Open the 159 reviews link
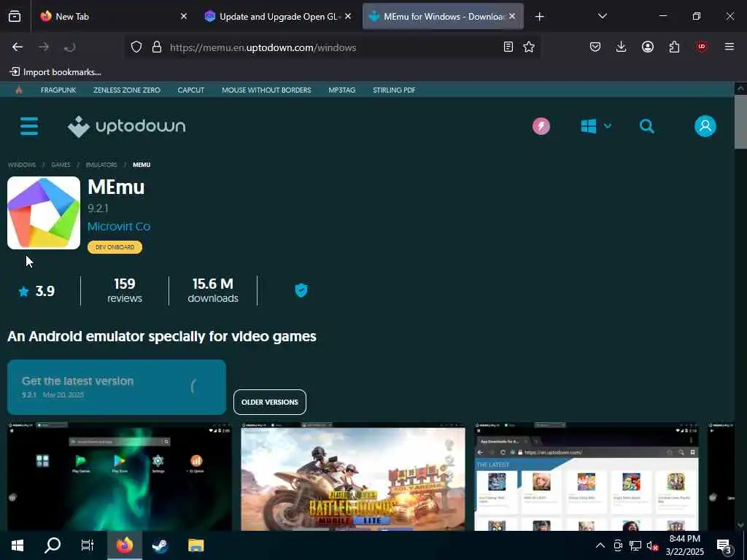747x560 pixels. point(124,290)
